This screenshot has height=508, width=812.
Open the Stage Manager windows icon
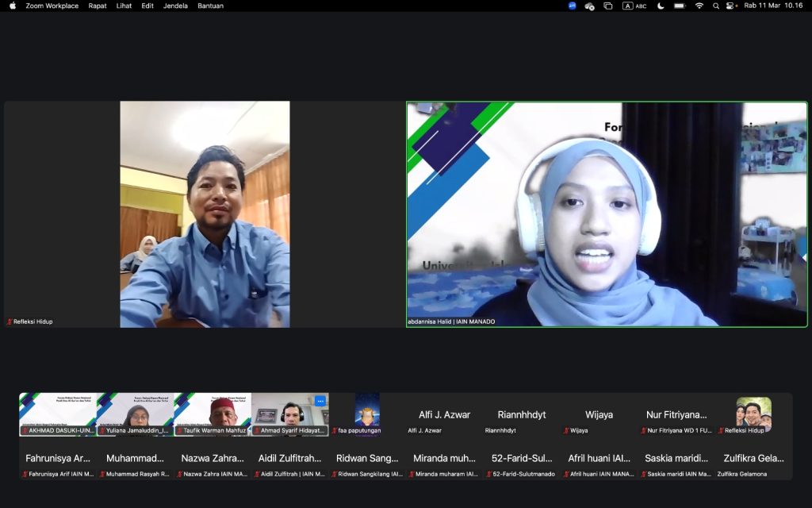pyautogui.click(x=608, y=6)
